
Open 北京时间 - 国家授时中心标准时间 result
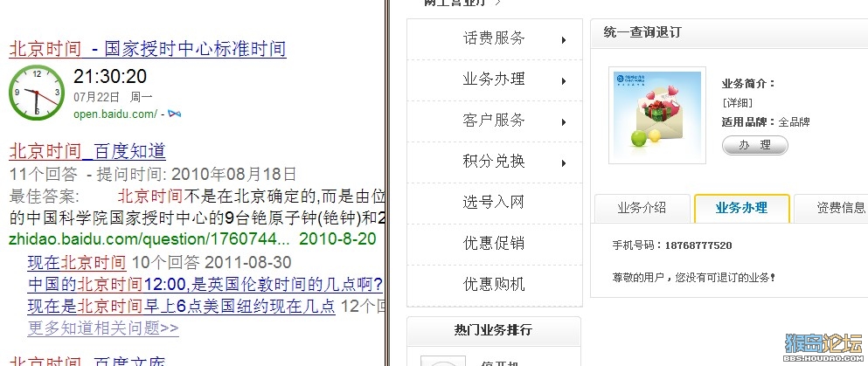[x=147, y=49]
